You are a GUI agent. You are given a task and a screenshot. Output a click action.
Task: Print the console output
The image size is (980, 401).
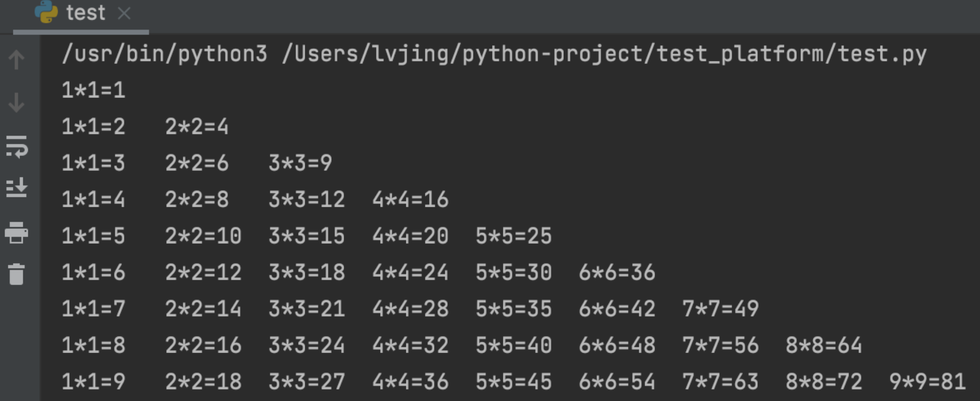[17, 232]
